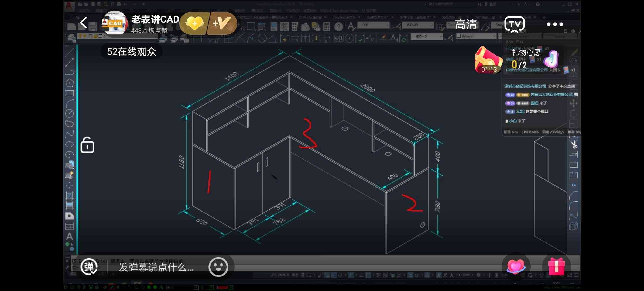Open streamer avatar 老表讲CAD profile
The width and height of the screenshot is (644, 291).
115,23
